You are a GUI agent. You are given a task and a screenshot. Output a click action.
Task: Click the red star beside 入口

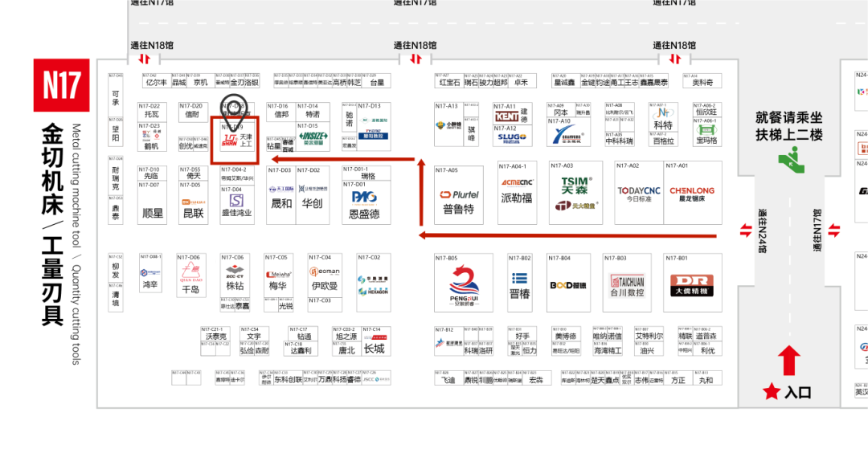(x=771, y=392)
